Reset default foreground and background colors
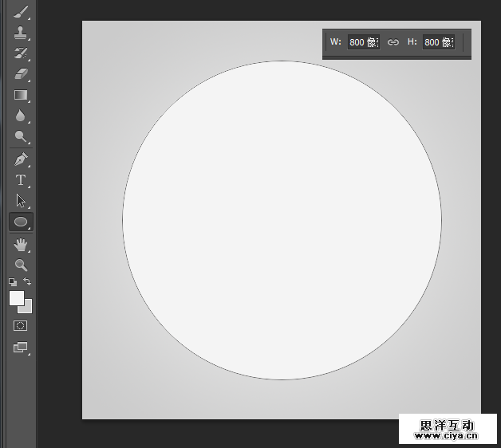The height and width of the screenshot is (448, 501). tap(12, 281)
